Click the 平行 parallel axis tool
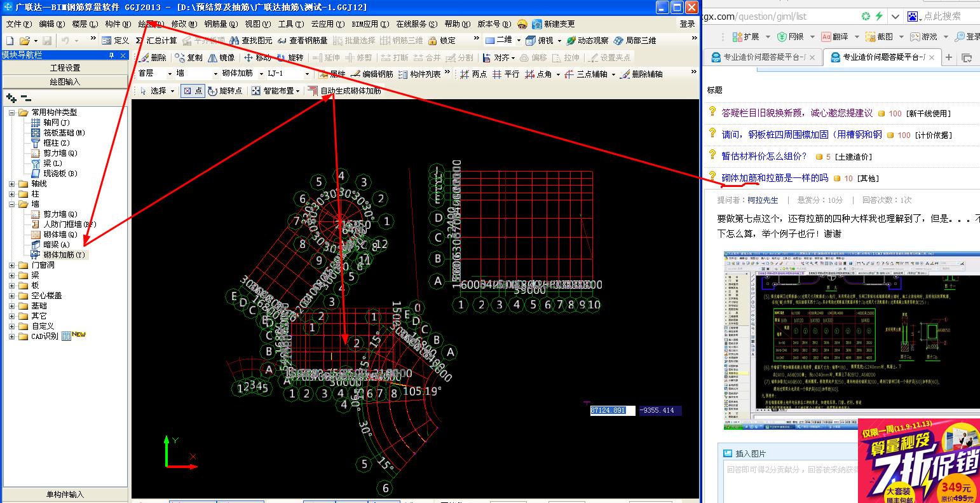 [507, 74]
